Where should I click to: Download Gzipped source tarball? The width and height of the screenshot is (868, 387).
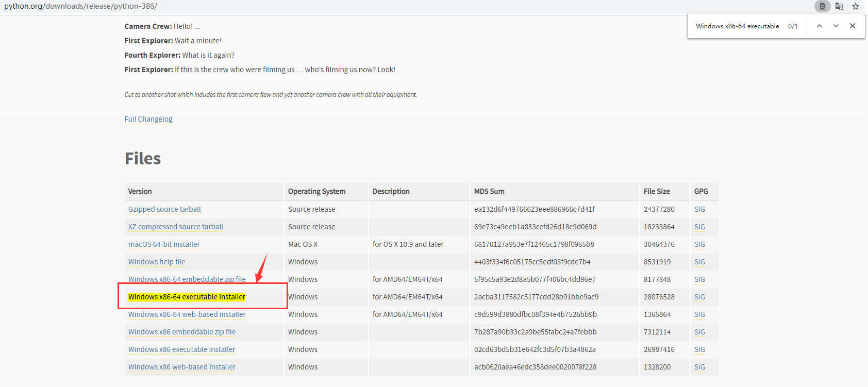click(x=164, y=209)
